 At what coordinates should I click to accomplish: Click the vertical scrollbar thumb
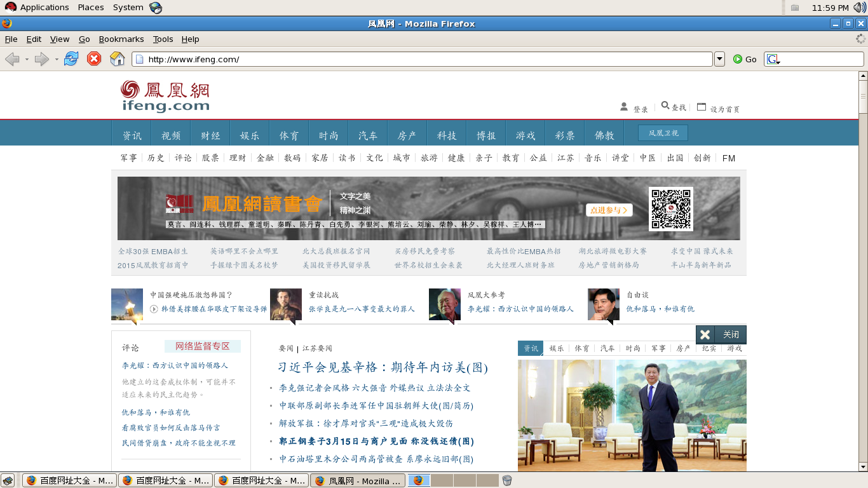863,97
